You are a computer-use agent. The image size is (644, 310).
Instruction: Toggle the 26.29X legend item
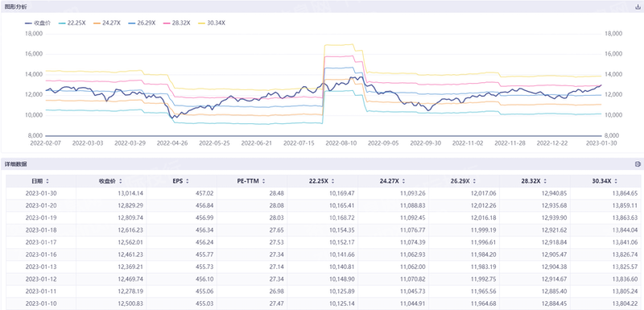[142, 23]
